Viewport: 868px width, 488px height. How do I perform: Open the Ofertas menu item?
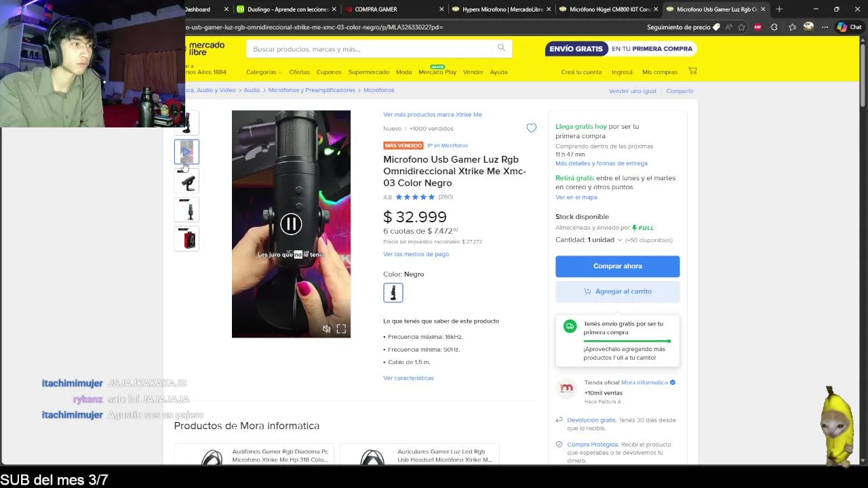click(x=299, y=72)
